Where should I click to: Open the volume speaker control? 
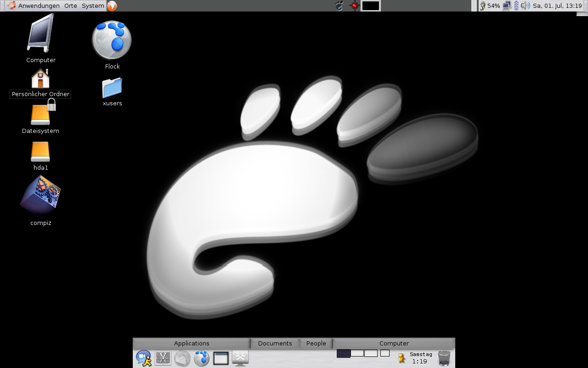point(525,6)
